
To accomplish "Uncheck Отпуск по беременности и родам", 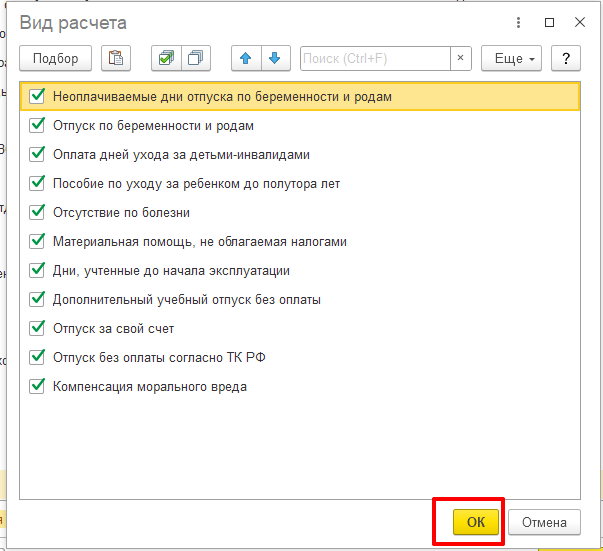I will click(x=37, y=125).
